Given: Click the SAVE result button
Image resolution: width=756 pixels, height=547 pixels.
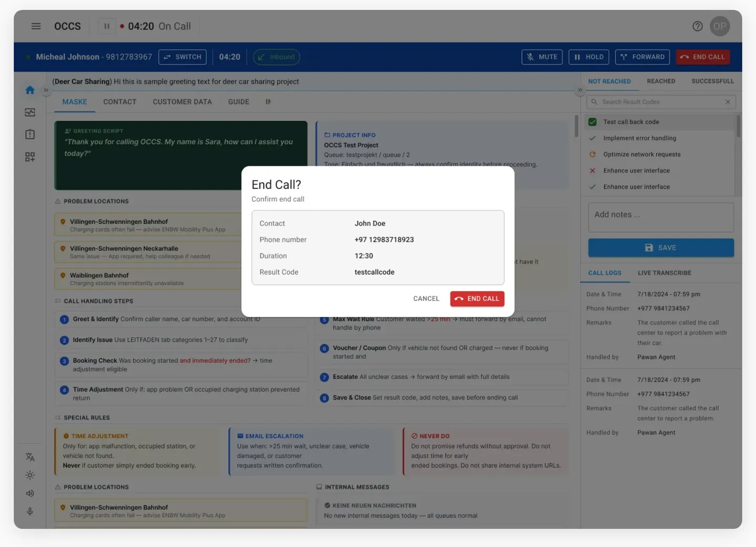Looking at the screenshot, I should [661, 248].
